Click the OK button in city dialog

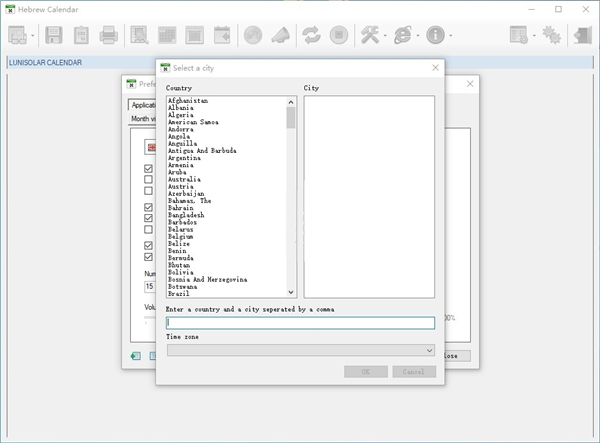[365, 372]
